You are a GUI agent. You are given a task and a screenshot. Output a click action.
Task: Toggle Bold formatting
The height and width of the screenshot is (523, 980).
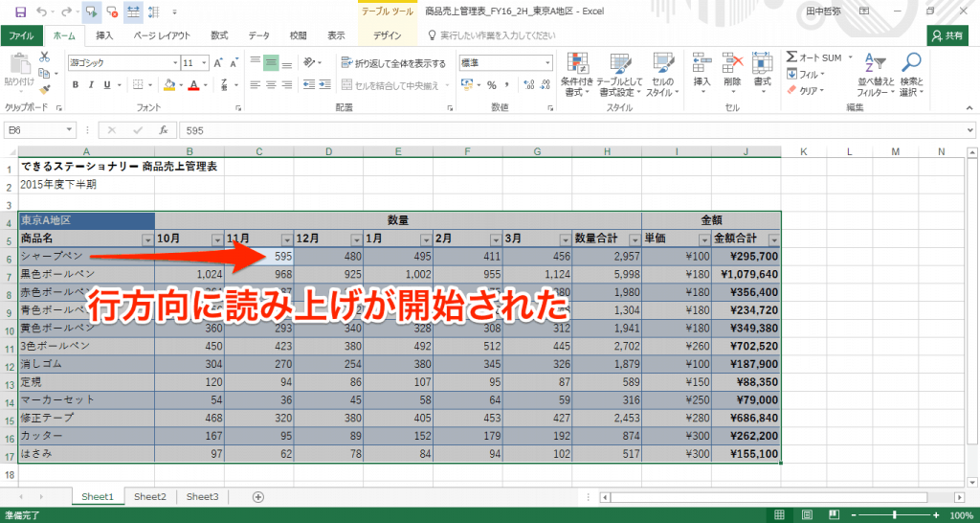coord(76,85)
